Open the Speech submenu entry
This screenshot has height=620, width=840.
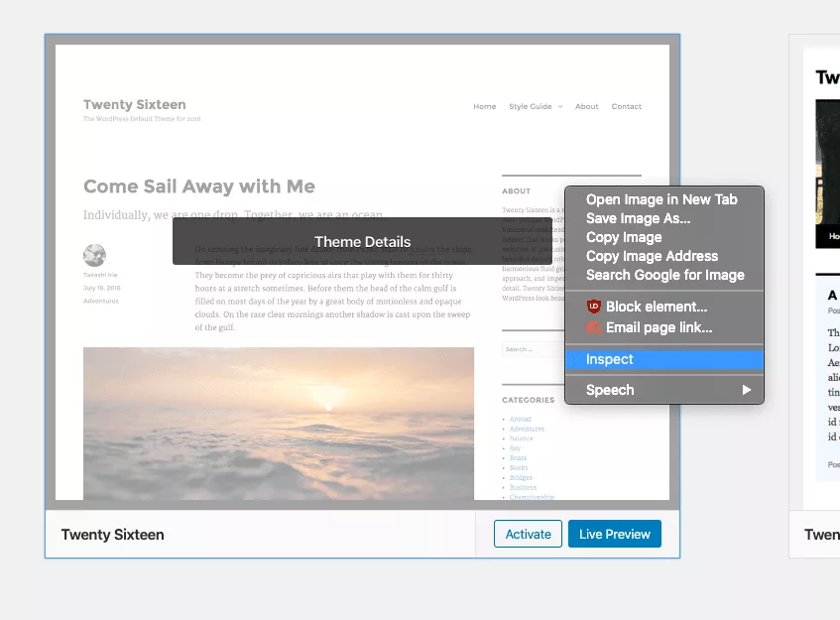point(664,390)
